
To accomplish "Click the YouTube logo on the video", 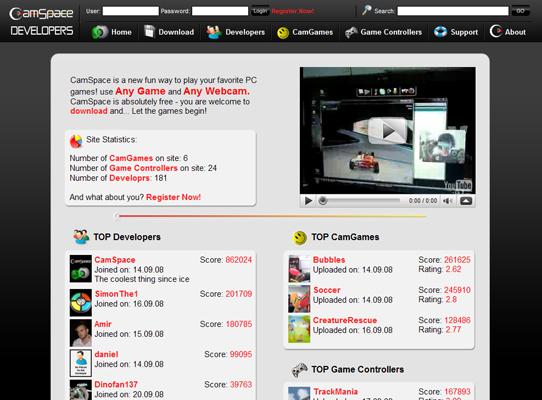I will 458,186.
